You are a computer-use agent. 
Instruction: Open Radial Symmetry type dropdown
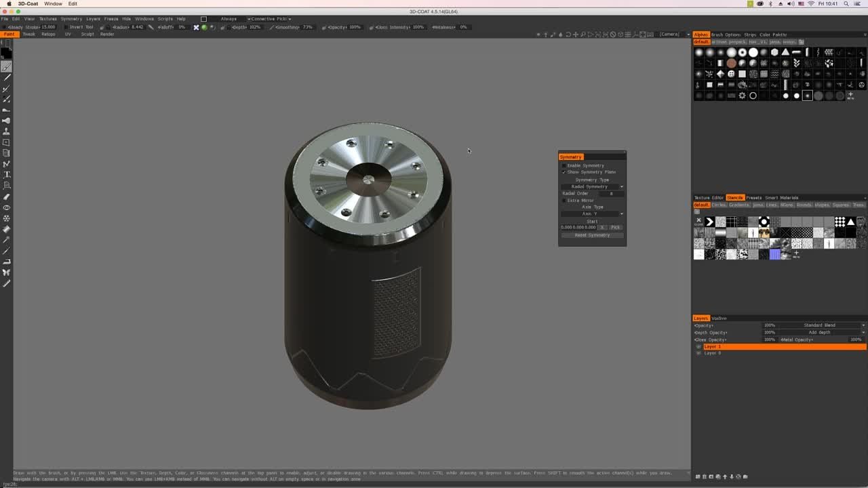[x=592, y=186]
